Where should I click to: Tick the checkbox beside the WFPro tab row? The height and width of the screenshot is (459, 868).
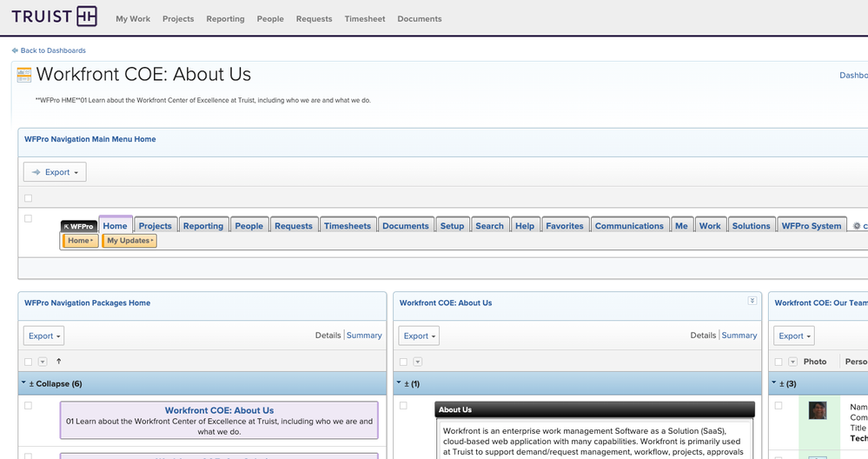tap(28, 219)
